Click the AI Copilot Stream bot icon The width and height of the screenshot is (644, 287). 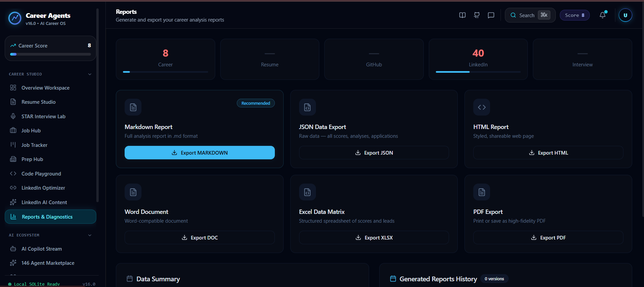[x=13, y=249]
